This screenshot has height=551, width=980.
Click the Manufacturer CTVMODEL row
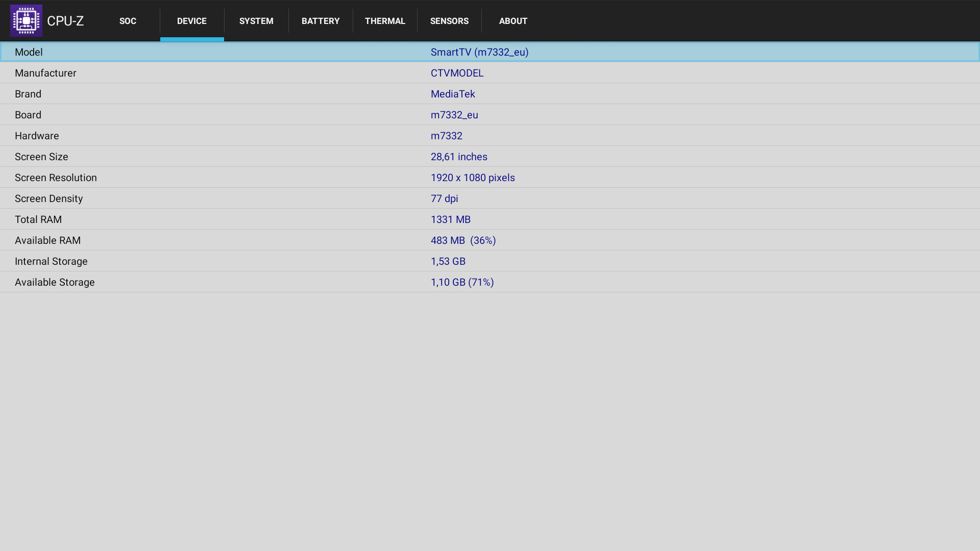click(490, 73)
